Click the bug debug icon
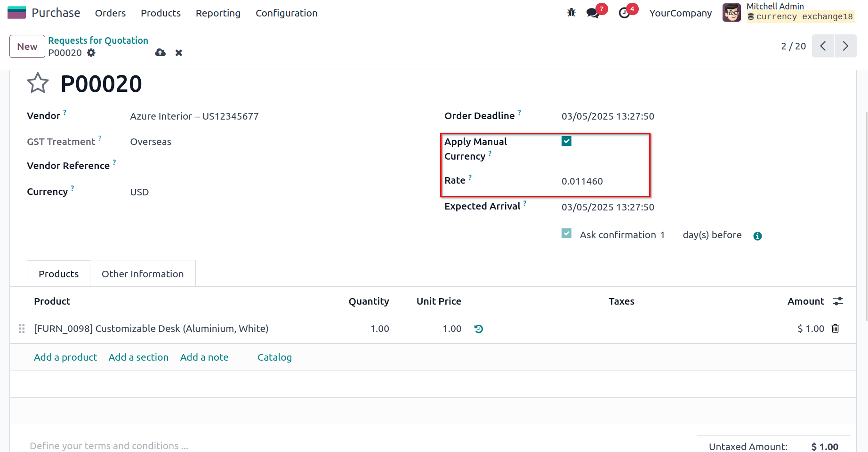The image size is (868, 452). tap(571, 13)
